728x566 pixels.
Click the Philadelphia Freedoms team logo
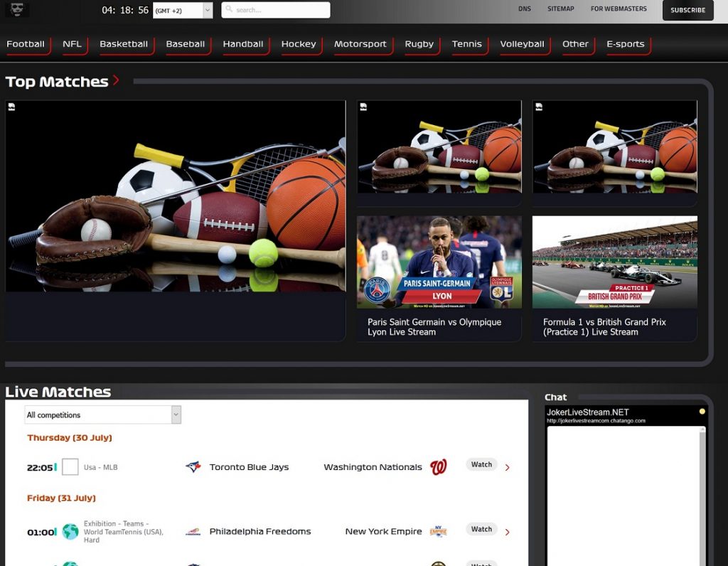pos(193,532)
